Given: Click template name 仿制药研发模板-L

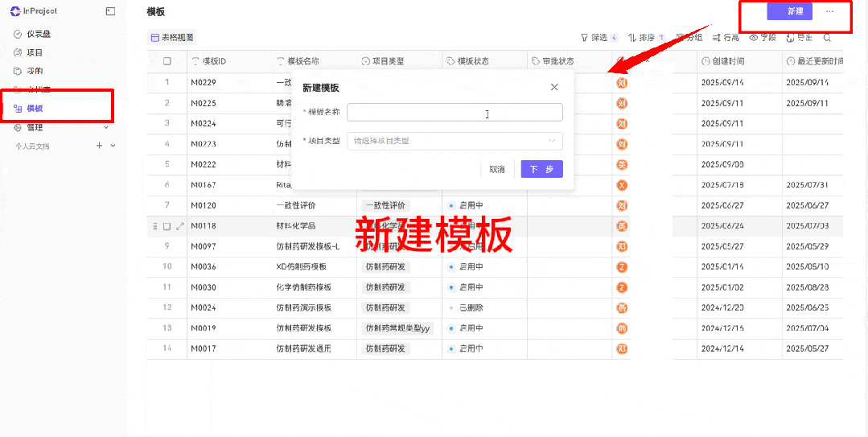Looking at the screenshot, I should [308, 246].
